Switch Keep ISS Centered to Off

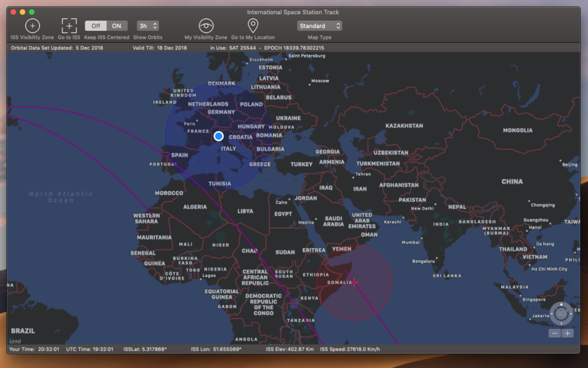click(96, 26)
